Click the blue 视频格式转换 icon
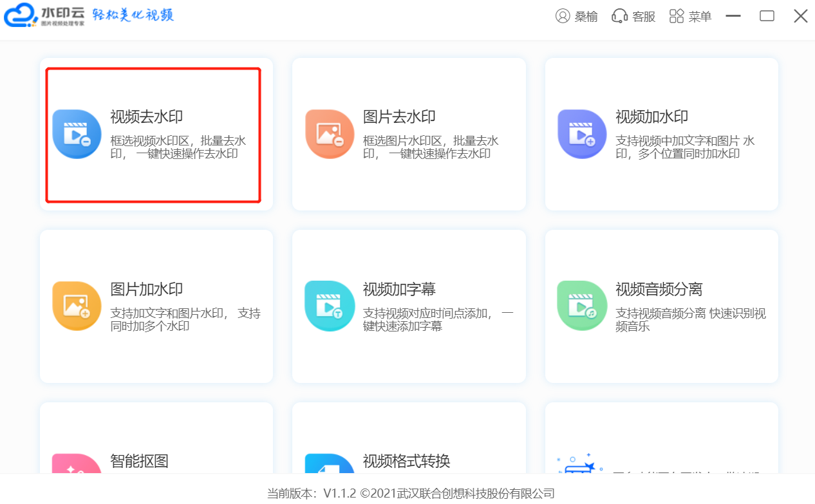Image resolution: width=815 pixels, height=504 pixels. 329,464
